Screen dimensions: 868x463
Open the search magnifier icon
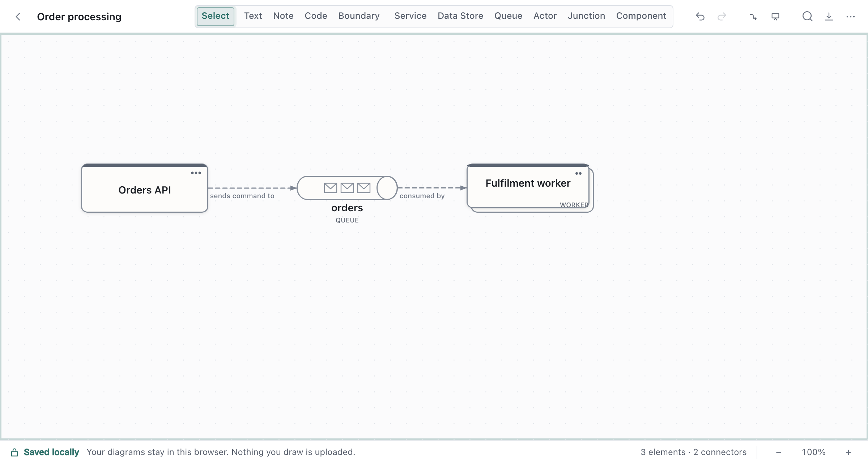(807, 17)
